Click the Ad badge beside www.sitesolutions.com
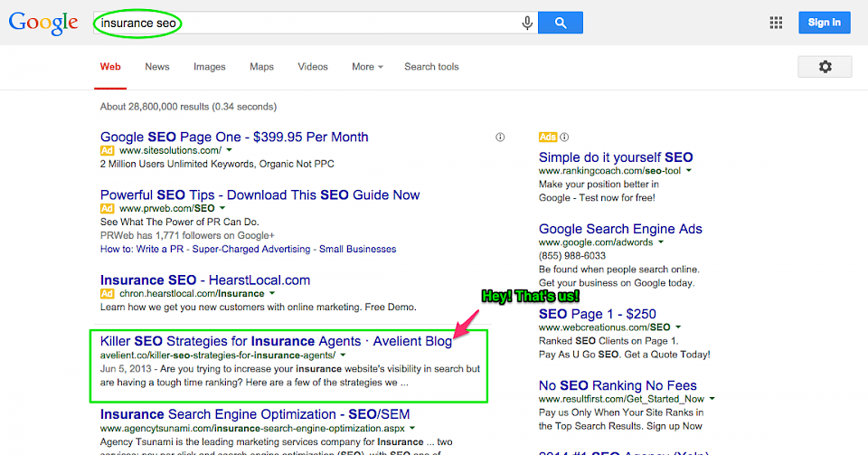The height and width of the screenshot is (455, 868). click(x=107, y=150)
